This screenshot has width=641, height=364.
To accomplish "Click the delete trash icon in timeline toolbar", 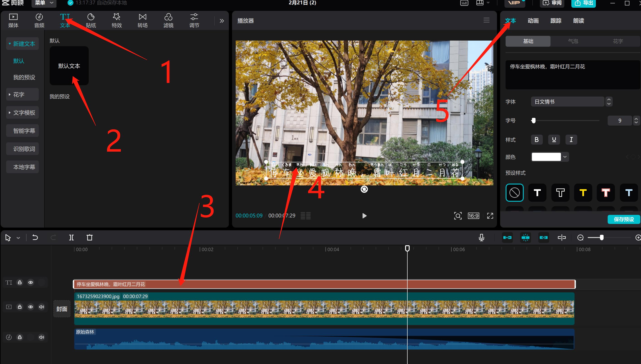I will (x=90, y=238).
